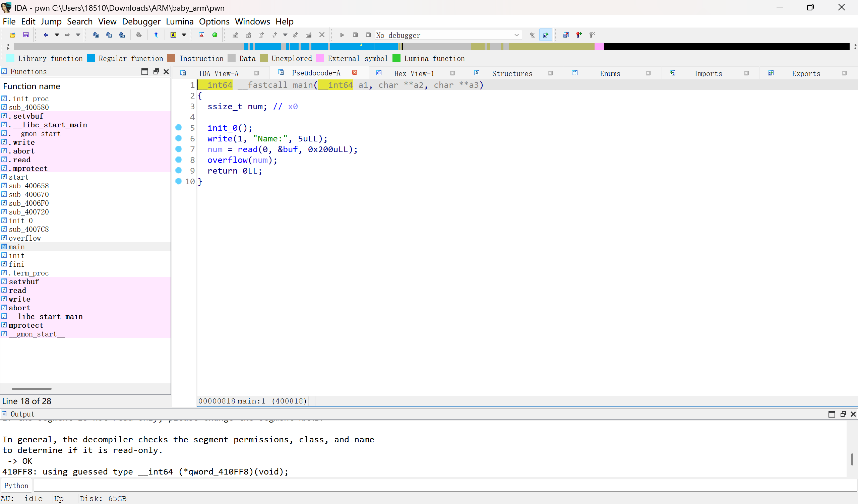858x504 pixels.
Task: Select the overflow function in Functions list
Action: 85,238
